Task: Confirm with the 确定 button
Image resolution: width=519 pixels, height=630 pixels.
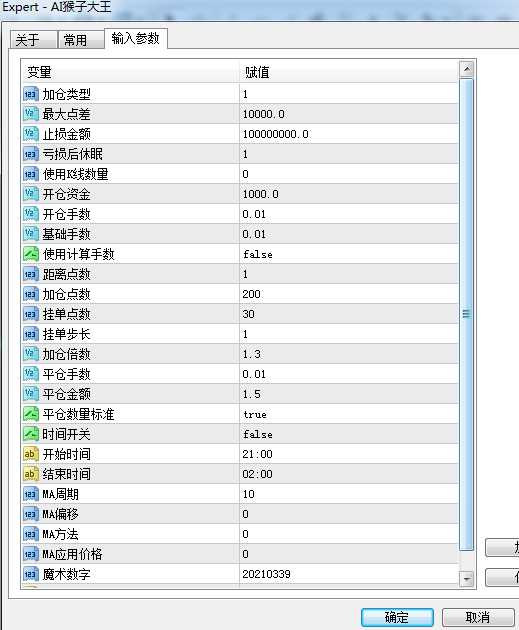Action: (x=397, y=617)
